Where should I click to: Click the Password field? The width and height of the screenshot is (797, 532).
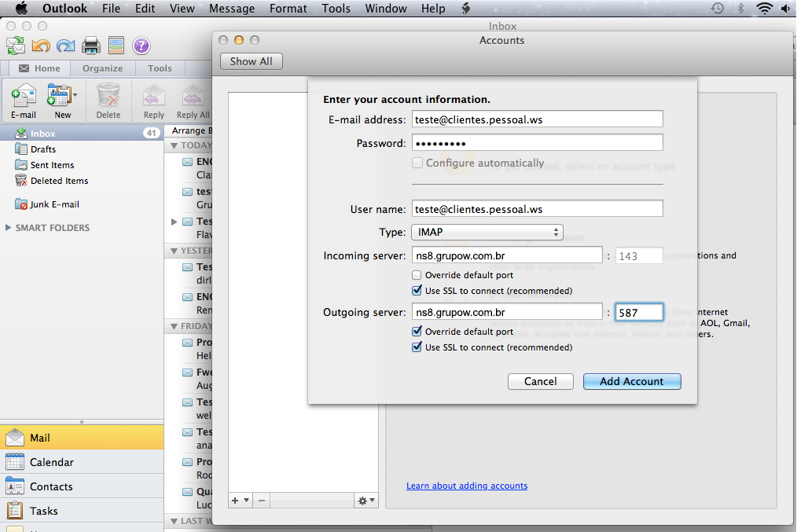[538, 142]
